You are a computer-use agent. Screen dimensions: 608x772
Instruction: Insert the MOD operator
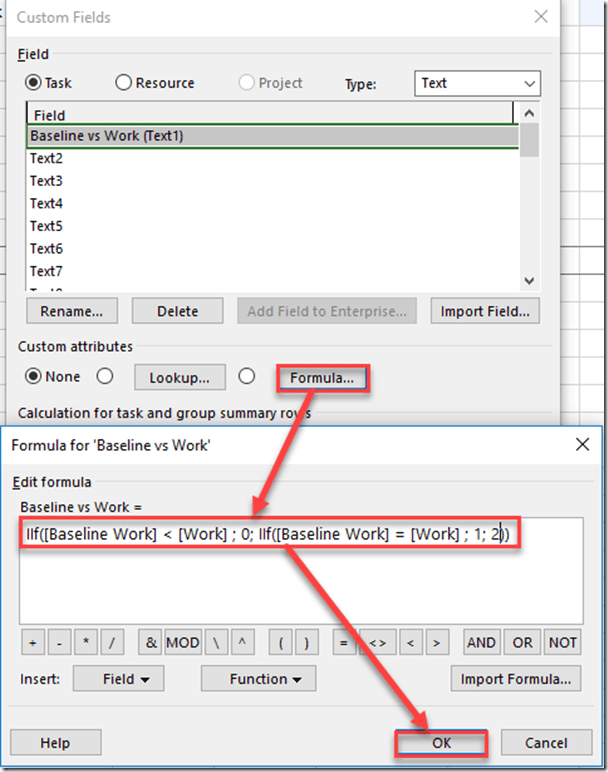click(x=183, y=643)
